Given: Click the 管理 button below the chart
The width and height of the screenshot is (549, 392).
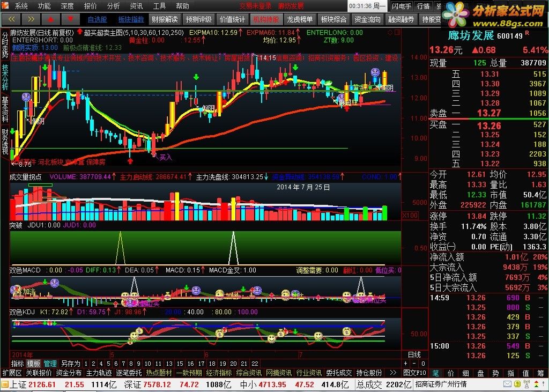Looking at the screenshot, I should click(x=50, y=364).
